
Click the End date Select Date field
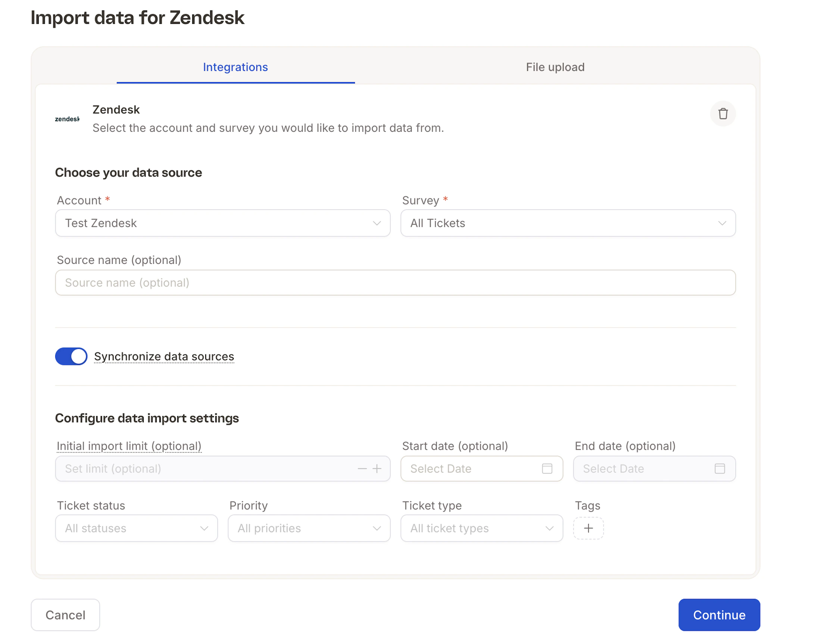pyautogui.click(x=654, y=469)
